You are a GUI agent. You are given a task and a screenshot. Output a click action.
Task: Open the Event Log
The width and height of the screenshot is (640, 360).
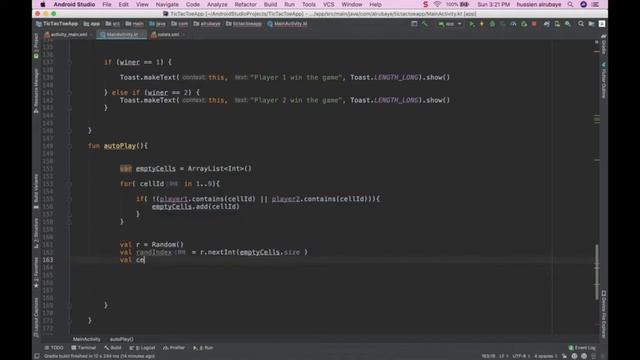click(x=582, y=348)
